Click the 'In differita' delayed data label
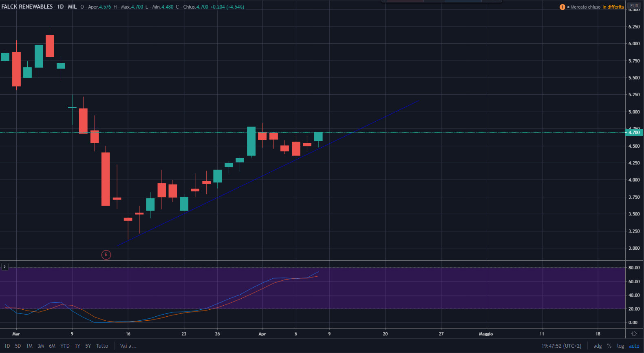Screen dimensions: 644x353 (613, 7)
